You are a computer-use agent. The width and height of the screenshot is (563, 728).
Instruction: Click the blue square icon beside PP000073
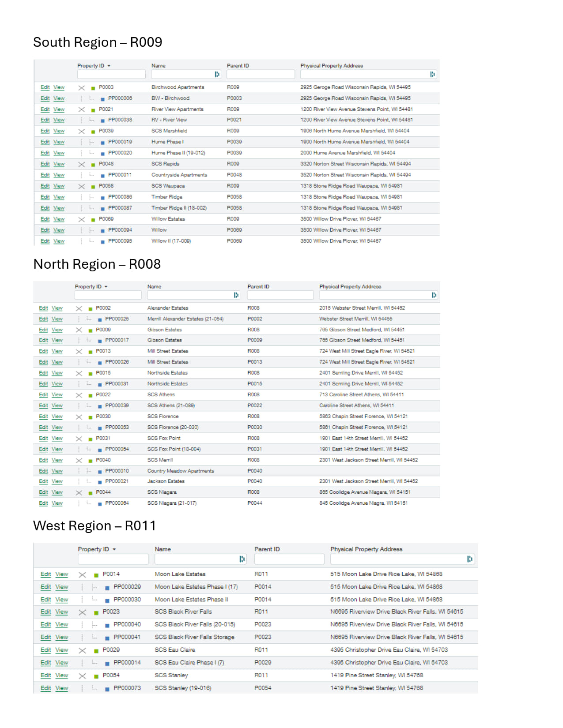tap(107, 689)
